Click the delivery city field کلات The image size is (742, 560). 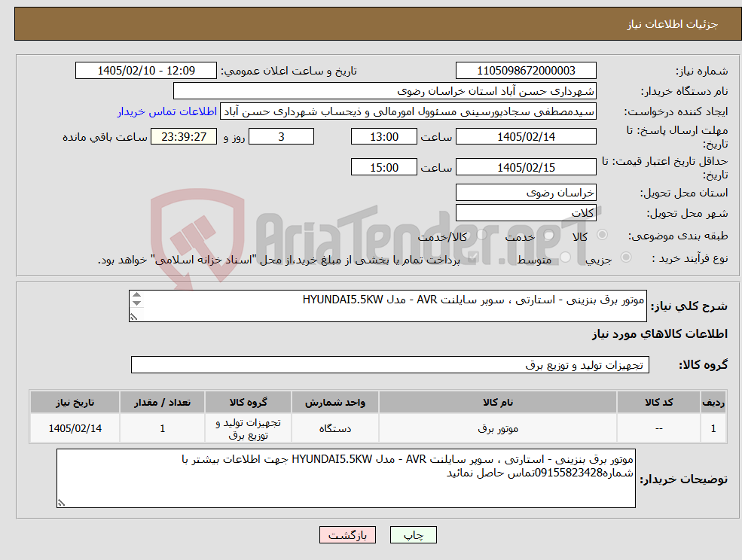pos(526,213)
